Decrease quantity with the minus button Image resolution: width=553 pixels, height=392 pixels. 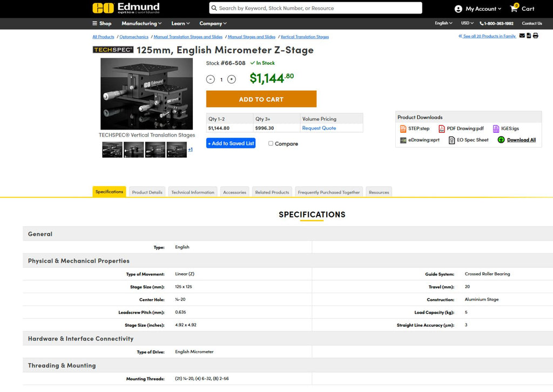point(211,79)
